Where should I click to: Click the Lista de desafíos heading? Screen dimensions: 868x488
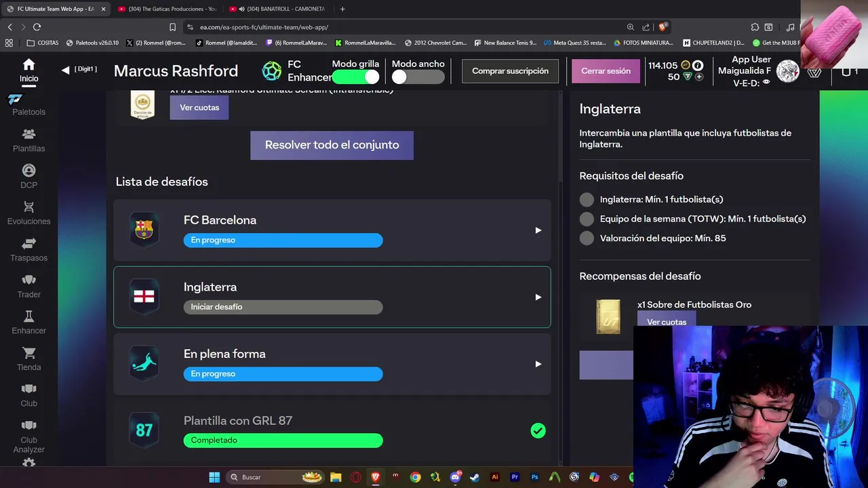(x=161, y=182)
